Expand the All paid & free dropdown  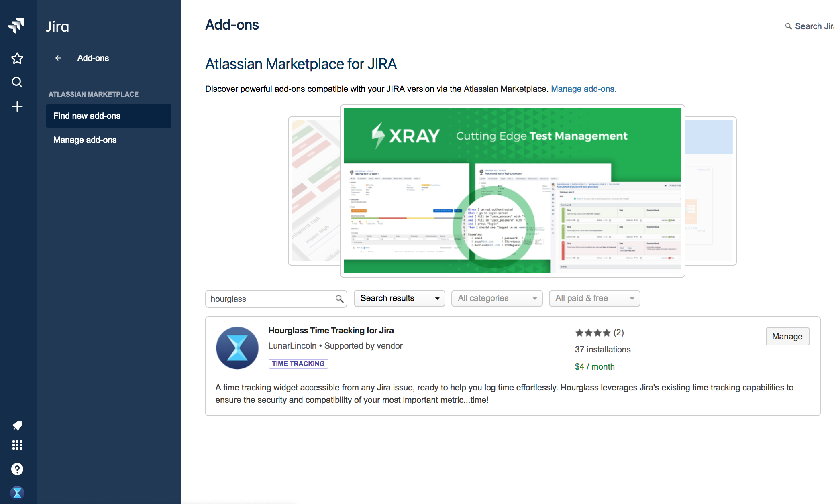coord(595,299)
